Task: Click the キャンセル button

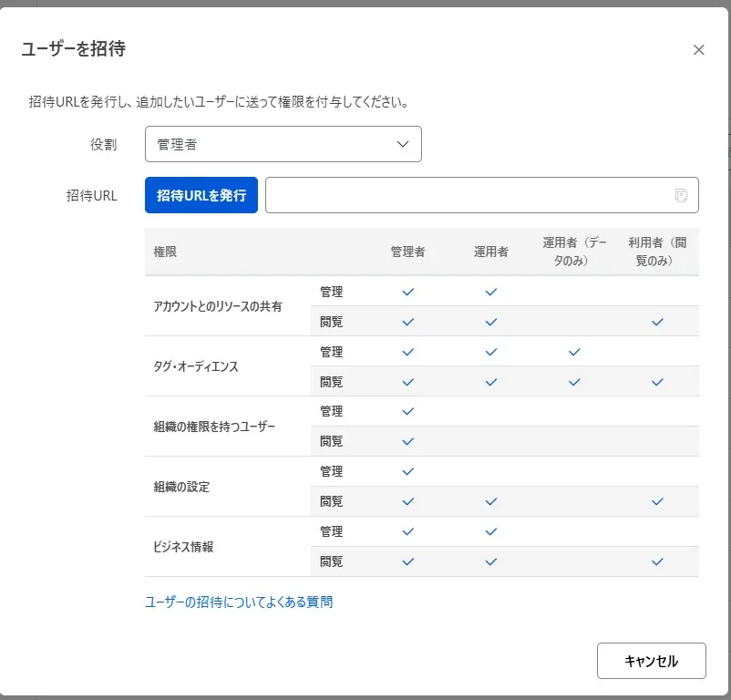Action: pyautogui.click(x=651, y=660)
